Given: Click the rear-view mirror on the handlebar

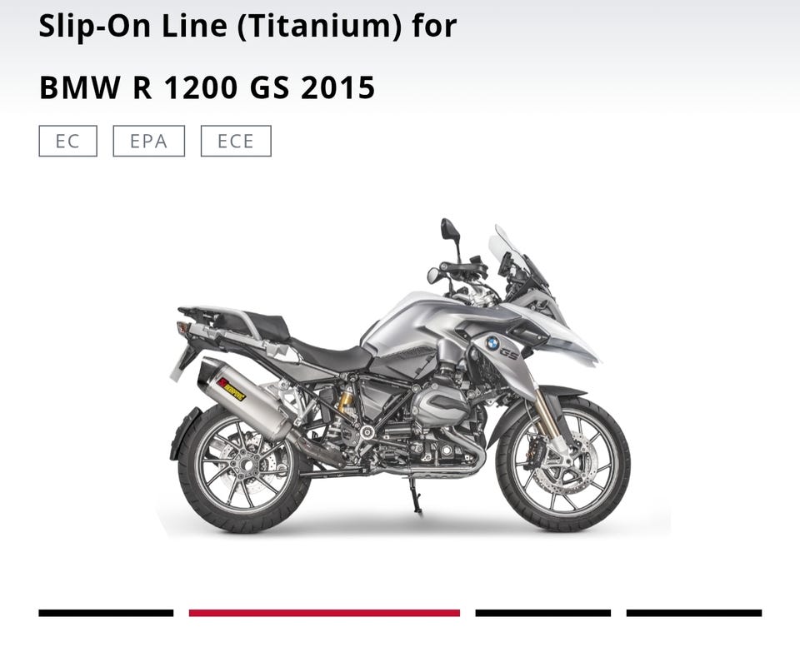Looking at the screenshot, I should tap(451, 230).
